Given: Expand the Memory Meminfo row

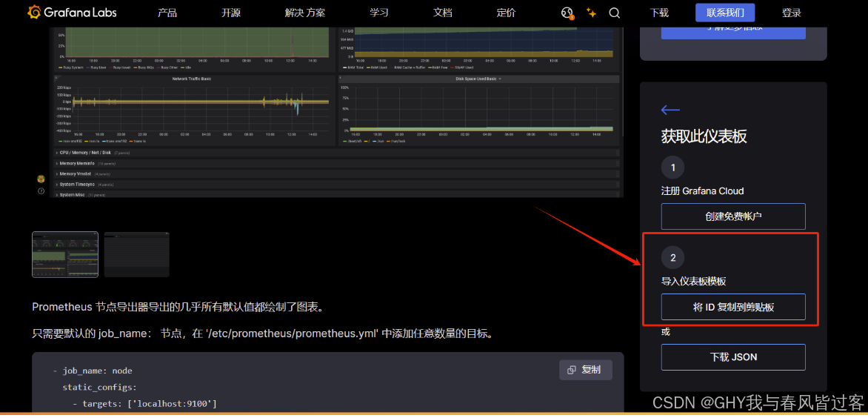Looking at the screenshot, I should point(338,163).
